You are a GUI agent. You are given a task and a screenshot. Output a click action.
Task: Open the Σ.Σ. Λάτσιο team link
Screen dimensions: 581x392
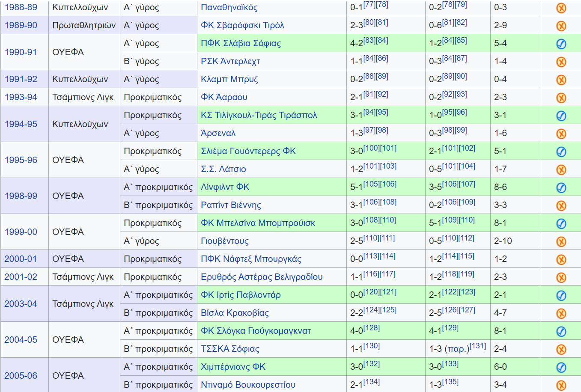pos(223,169)
